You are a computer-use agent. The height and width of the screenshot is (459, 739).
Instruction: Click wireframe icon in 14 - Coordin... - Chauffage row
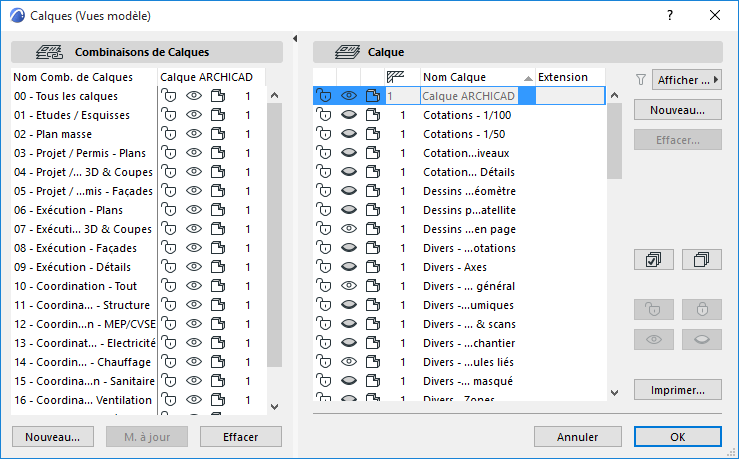pyautogui.click(x=218, y=361)
